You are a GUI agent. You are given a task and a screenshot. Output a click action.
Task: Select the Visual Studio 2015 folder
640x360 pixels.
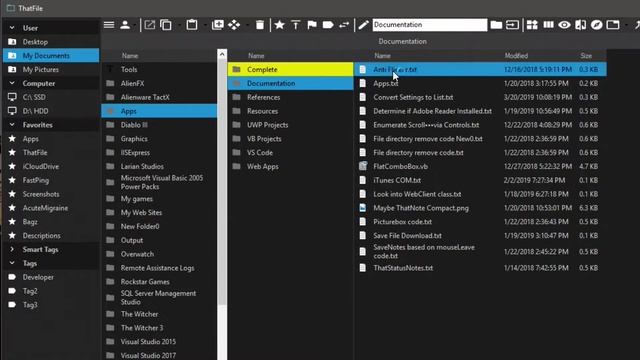coord(159,342)
